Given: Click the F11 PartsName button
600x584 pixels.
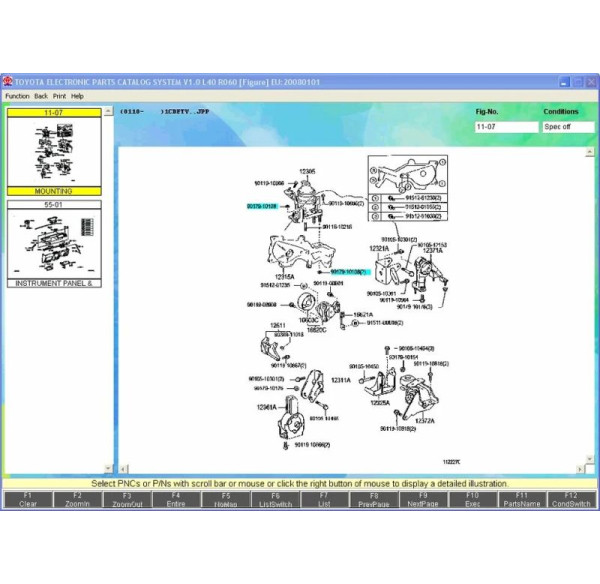Looking at the screenshot, I should click(521, 499).
